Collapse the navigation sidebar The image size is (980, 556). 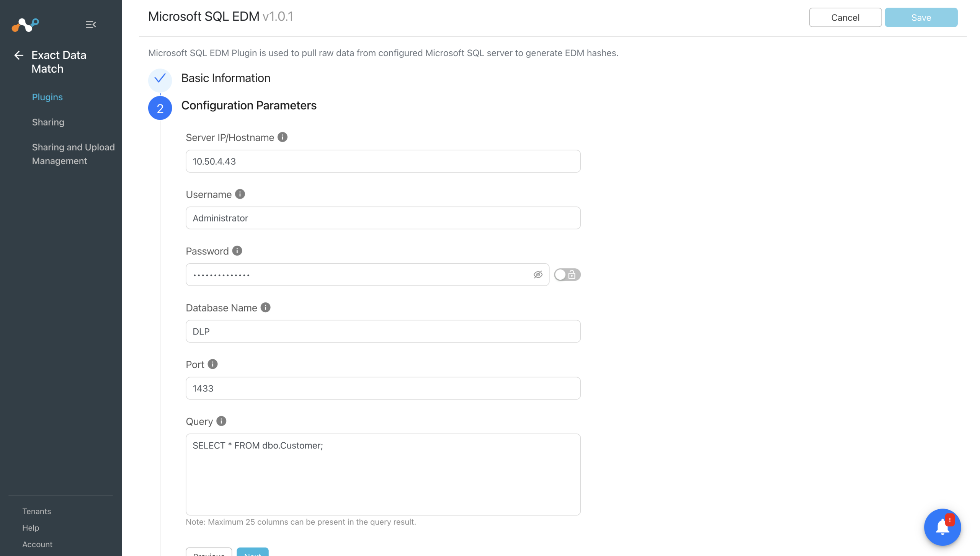(90, 24)
